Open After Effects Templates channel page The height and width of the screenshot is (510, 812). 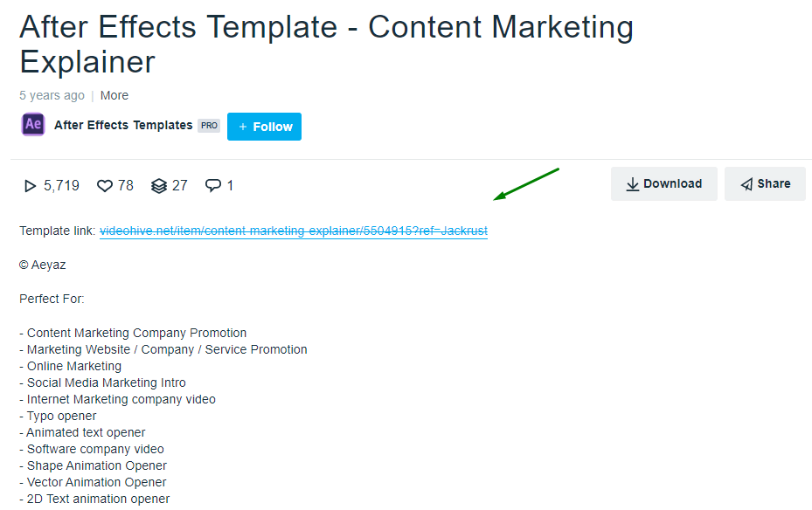(123, 125)
